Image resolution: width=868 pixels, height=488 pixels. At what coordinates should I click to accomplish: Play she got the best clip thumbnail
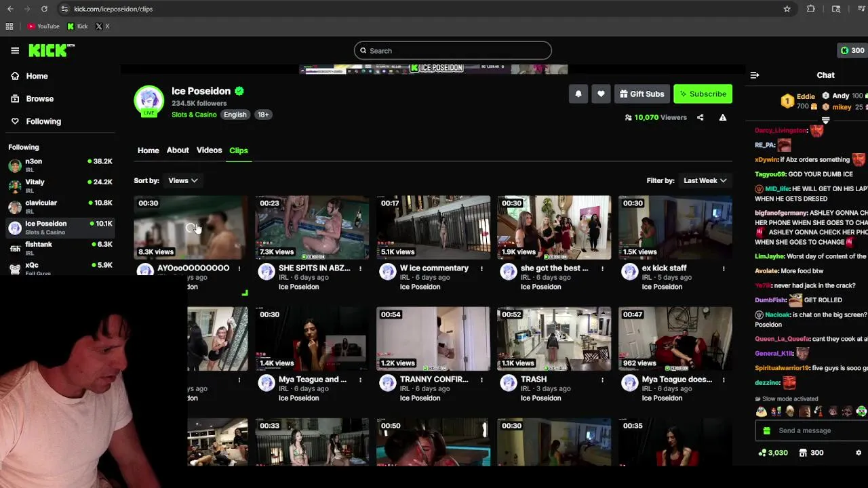point(554,228)
